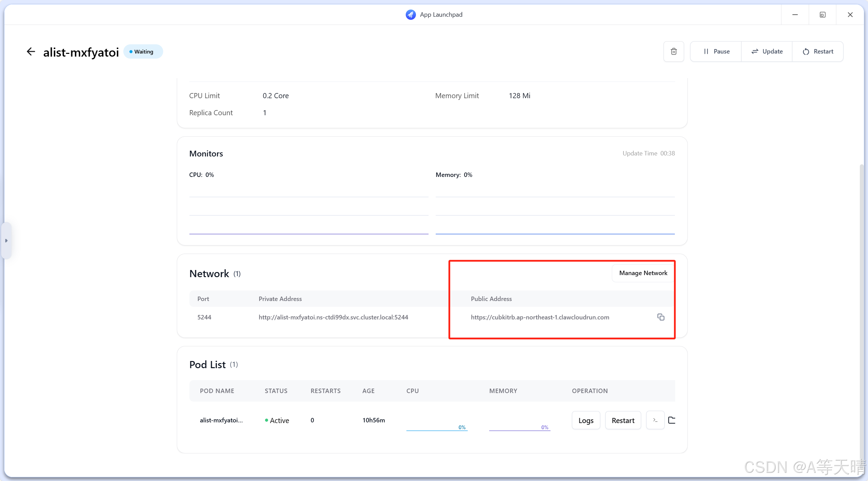Pause the alist-mxfyatoi application

pyautogui.click(x=716, y=51)
